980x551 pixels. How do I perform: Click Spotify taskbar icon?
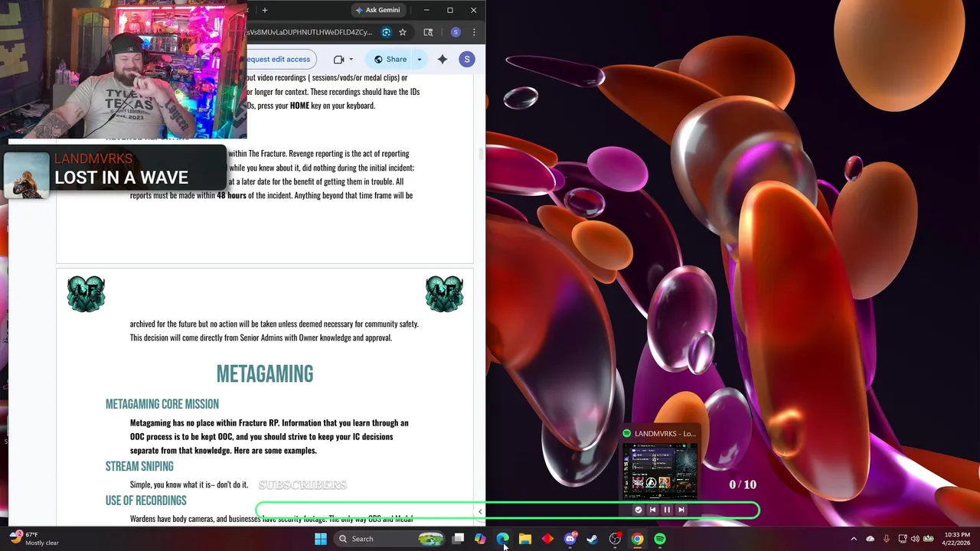660,539
